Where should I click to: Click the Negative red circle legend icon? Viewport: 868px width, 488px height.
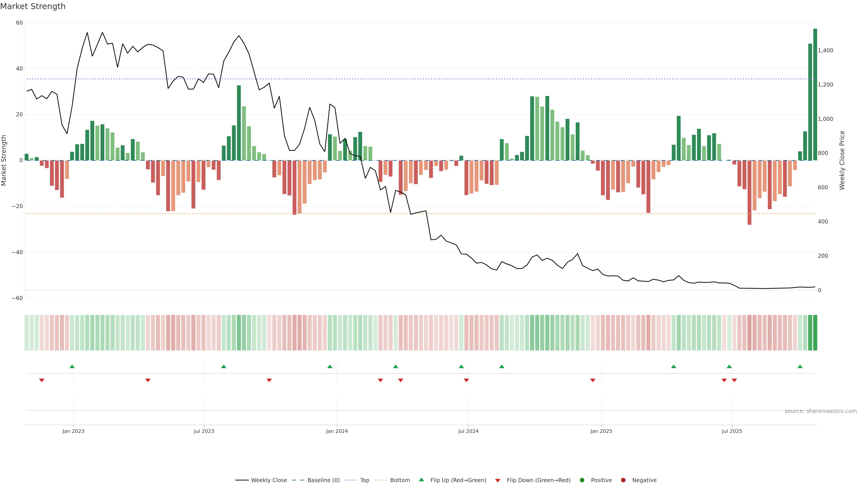(623, 480)
